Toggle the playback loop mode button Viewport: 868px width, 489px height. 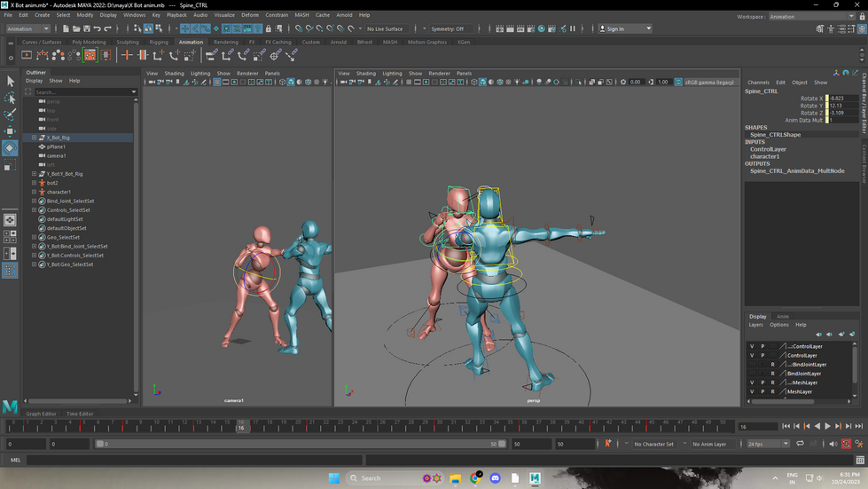tap(800, 444)
